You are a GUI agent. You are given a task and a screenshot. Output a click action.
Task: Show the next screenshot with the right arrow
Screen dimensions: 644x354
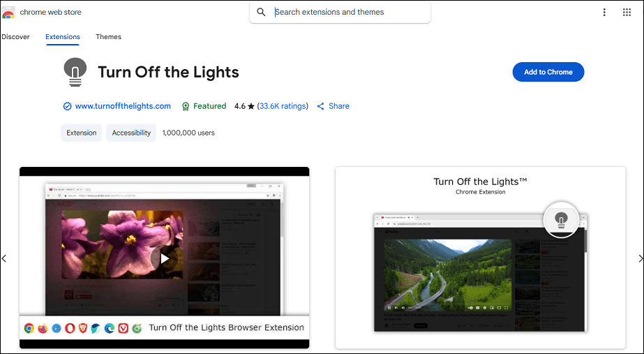(641, 258)
